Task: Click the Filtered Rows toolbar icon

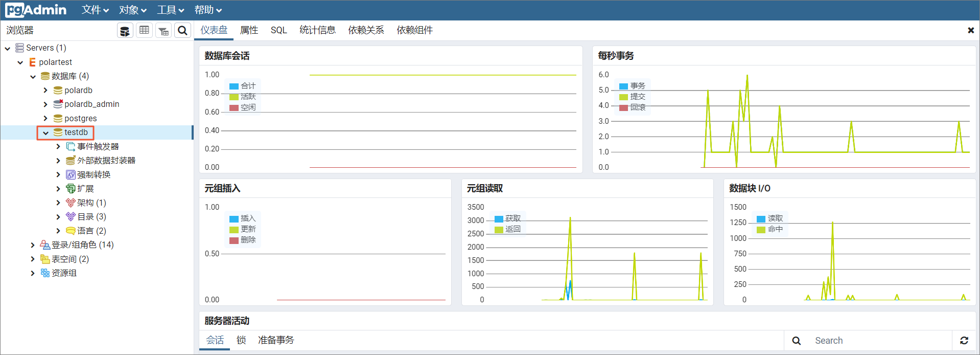Action: click(164, 31)
